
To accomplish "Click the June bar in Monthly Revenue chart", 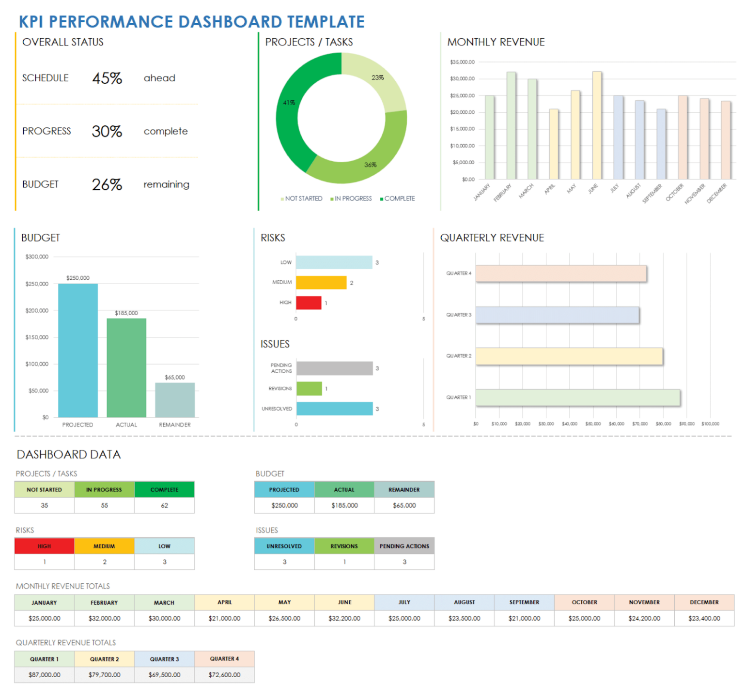I will 597,125.
